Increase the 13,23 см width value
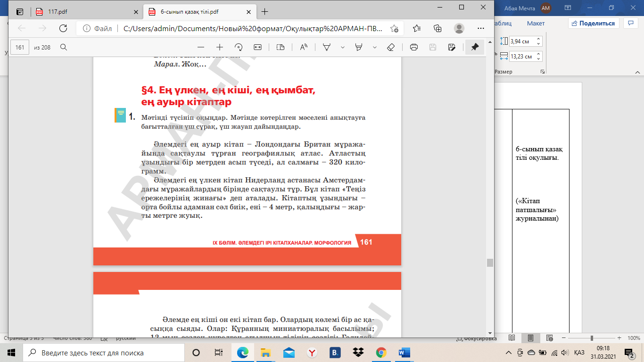 pos(539,54)
